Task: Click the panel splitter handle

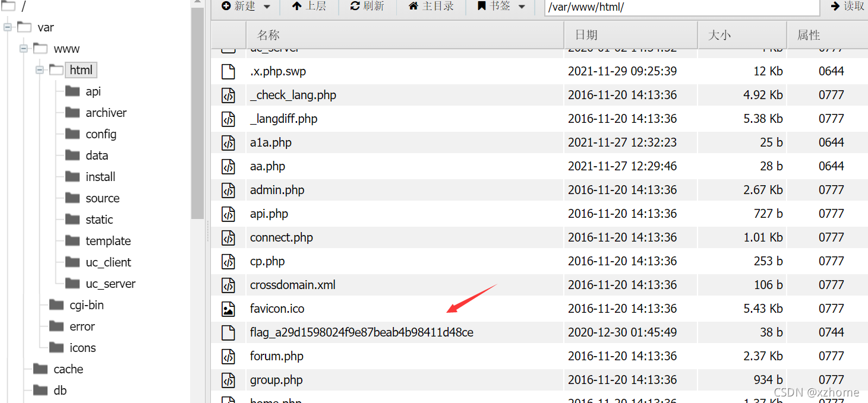Action: [207, 231]
